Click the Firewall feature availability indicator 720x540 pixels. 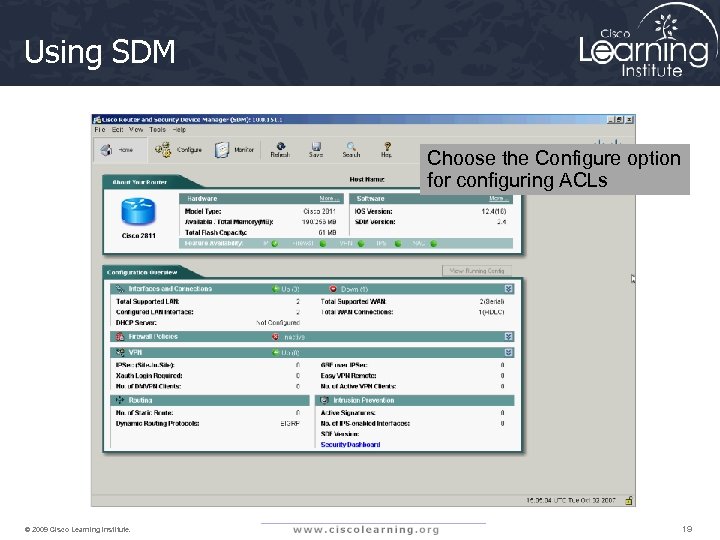[x=322, y=243]
